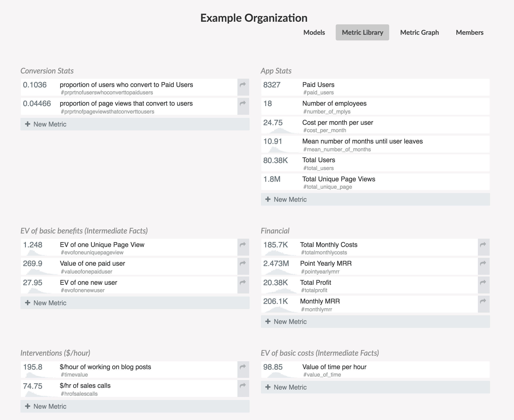Add New Metric under Financial
The height and width of the screenshot is (420, 514).
pos(375,322)
